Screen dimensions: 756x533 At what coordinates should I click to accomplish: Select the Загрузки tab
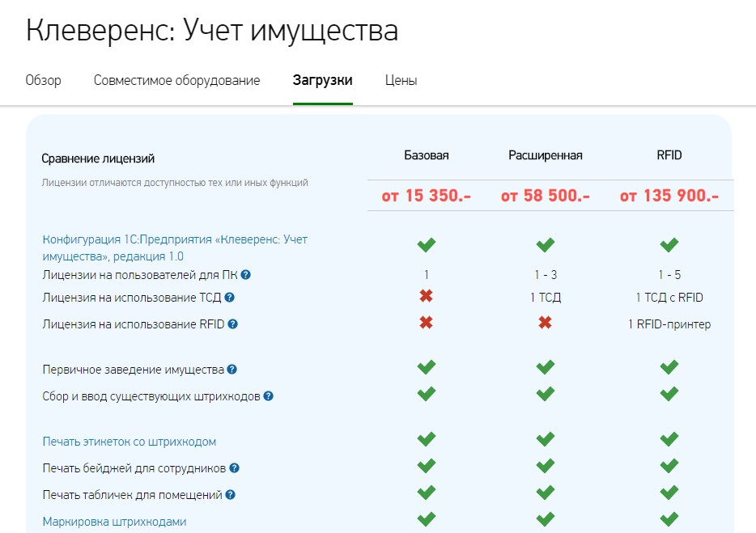pos(322,80)
